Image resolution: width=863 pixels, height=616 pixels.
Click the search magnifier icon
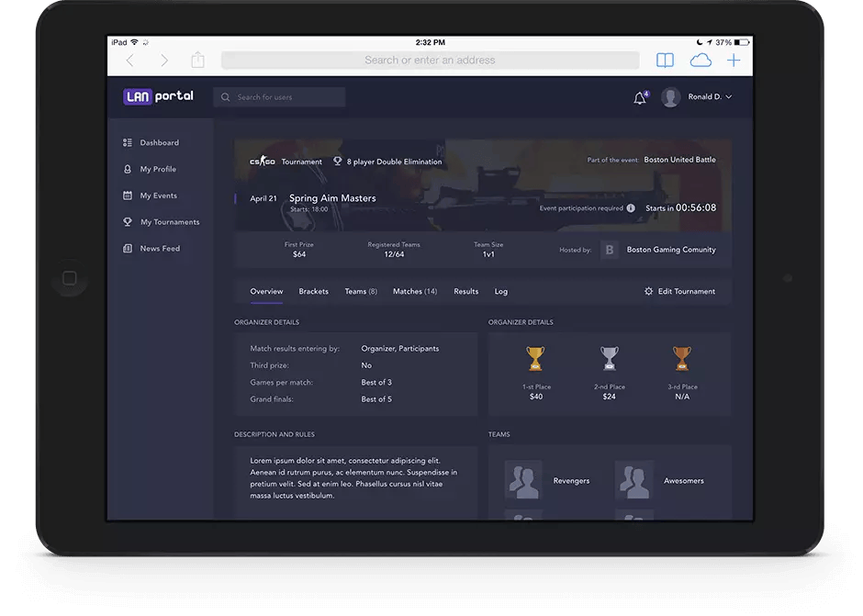click(225, 97)
